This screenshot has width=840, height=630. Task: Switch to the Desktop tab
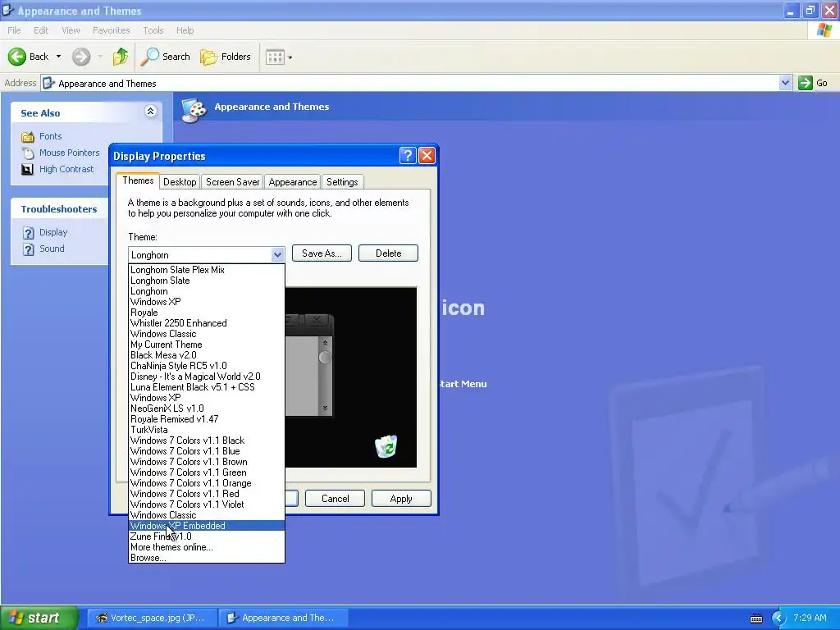point(180,182)
